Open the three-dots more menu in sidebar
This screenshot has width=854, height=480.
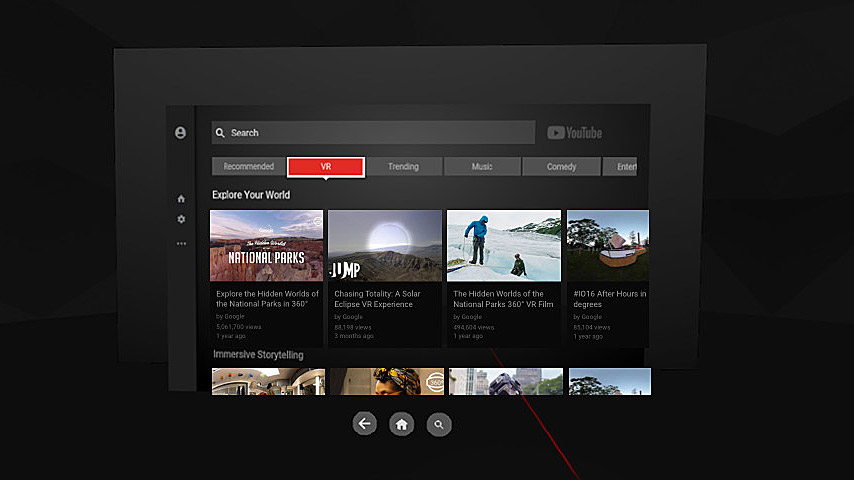click(181, 243)
